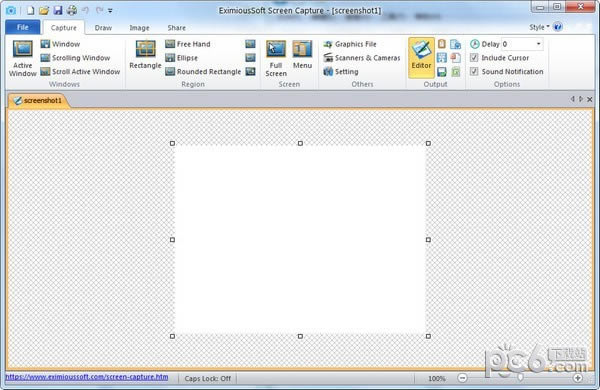Click unlabeled region icon right of Ellipse
Screen dimensions: 600x390
[x=250, y=58]
